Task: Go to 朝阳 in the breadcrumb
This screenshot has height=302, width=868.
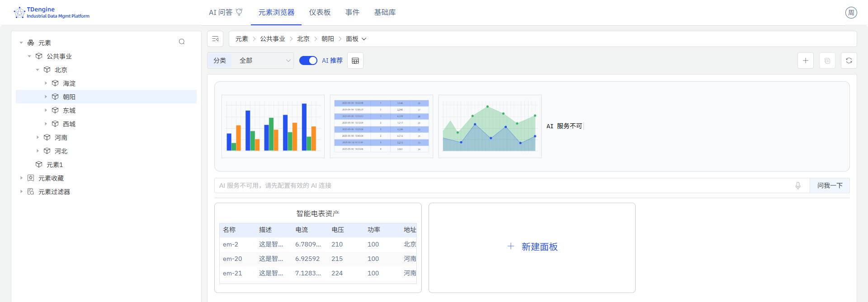Action: click(328, 39)
